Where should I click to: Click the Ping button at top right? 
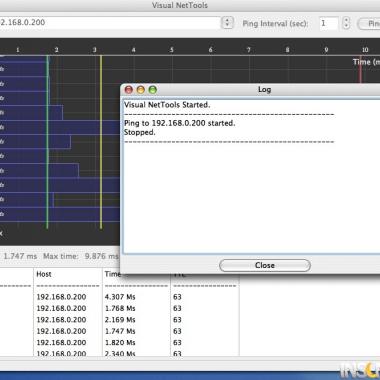tap(369, 24)
